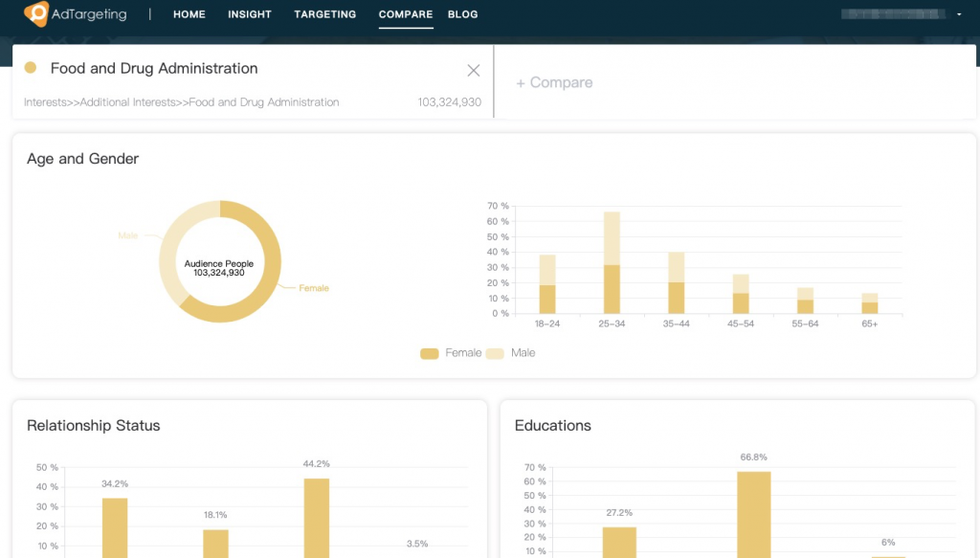Viewport: 980px width, 558px height.
Task: Click the breadcrumb Interests>>Additional Interests>>Food and Drug Administration
Action: [181, 101]
